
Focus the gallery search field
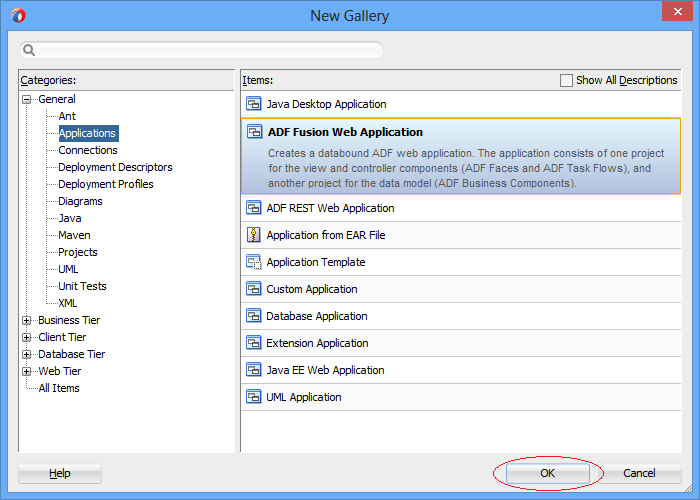[201, 50]
